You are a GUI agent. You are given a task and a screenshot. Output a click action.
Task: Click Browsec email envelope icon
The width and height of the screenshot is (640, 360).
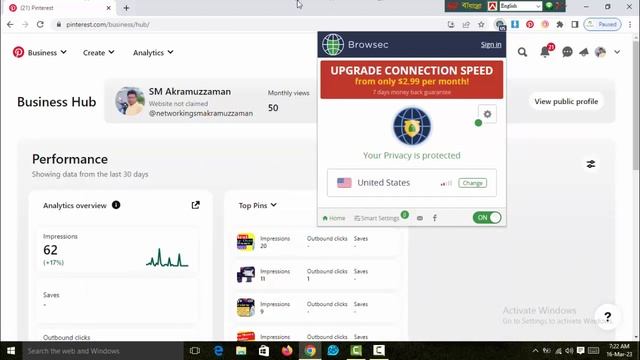(420, 218)
